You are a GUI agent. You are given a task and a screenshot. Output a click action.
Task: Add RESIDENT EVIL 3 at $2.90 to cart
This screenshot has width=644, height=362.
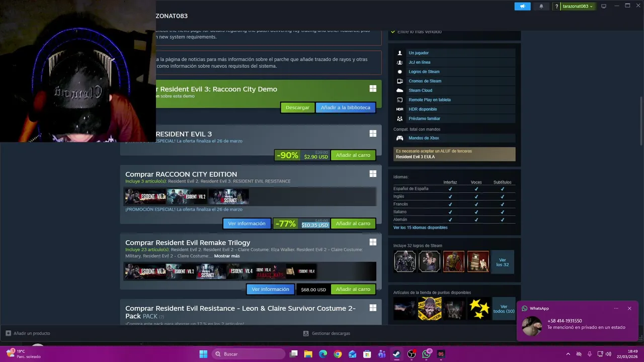[x=353, y=155]
